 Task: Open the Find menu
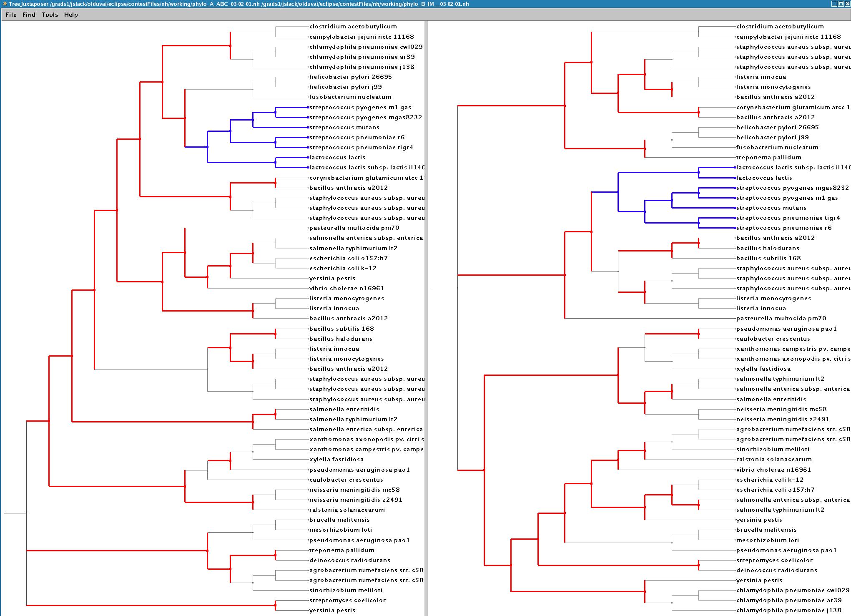29,15
